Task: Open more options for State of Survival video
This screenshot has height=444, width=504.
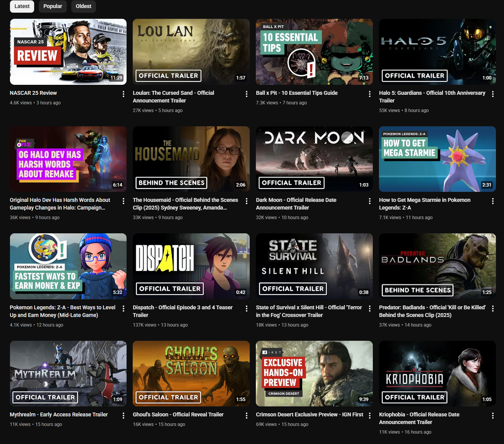Action: [x=370, y=309]
